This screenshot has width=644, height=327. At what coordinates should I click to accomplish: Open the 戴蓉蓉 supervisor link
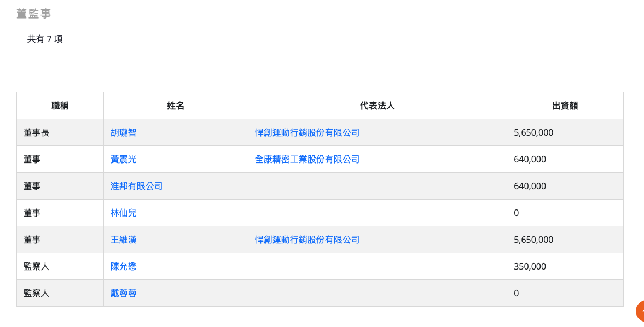tap(123, 293)
